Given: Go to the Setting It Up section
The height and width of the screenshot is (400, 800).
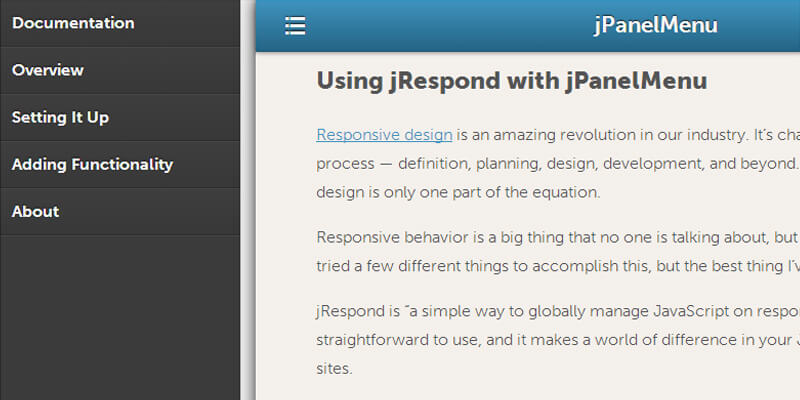Looking at the screenshot, I should (60, 117).
